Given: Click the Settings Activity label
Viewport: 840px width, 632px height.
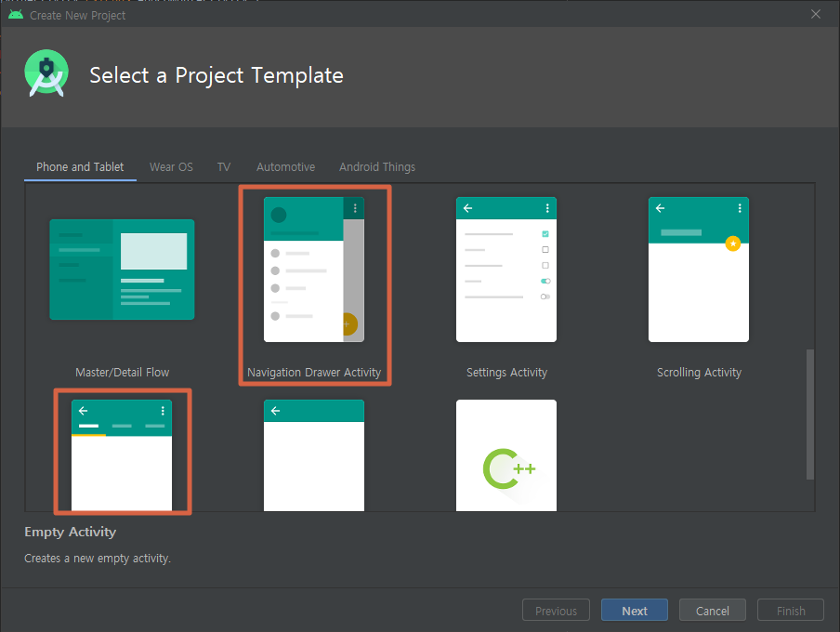Looking at the screenshot, I should coord(506,372).
